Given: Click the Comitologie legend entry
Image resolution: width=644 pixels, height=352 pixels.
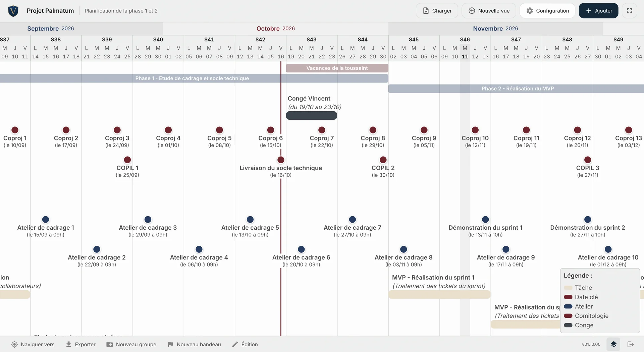Looking at the screenshot, I should tap(586, 316).
